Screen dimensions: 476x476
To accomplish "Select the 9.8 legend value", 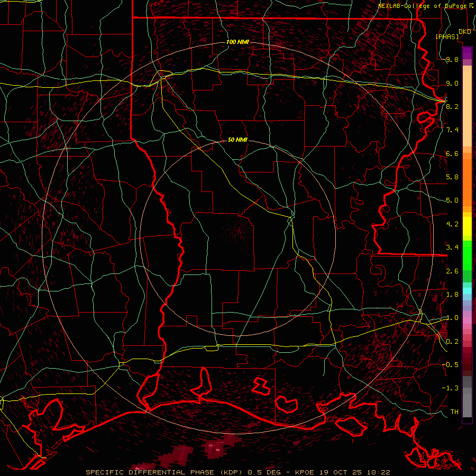I will 452,59.
